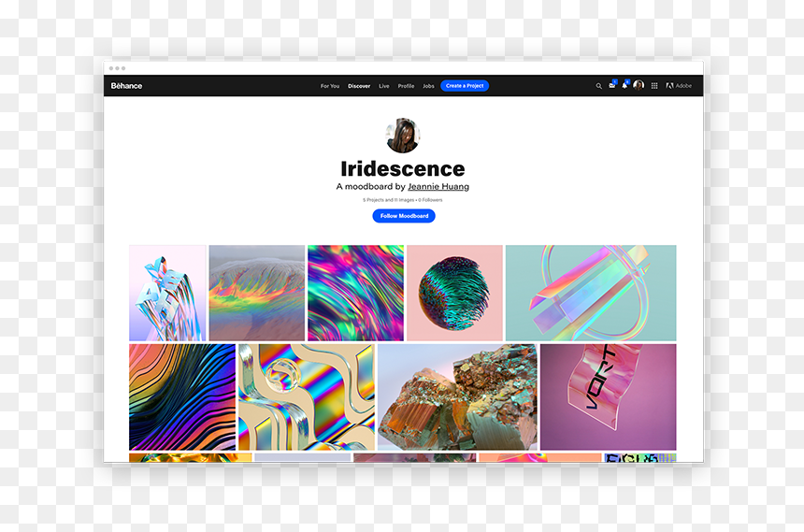Screen dimensions: 804x532
Task: Open the teal furry sphere thumbnail
Action: coord(454,293)
